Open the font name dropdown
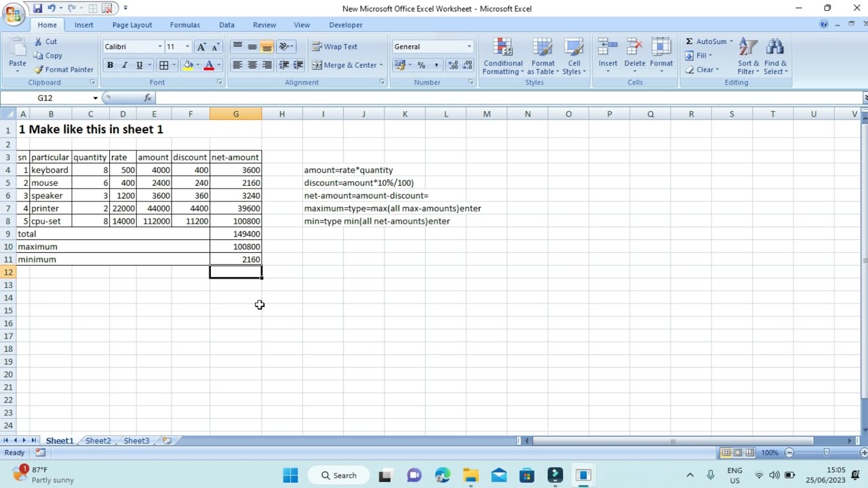Viewport: 868px width, 488px height. (160, 47)
